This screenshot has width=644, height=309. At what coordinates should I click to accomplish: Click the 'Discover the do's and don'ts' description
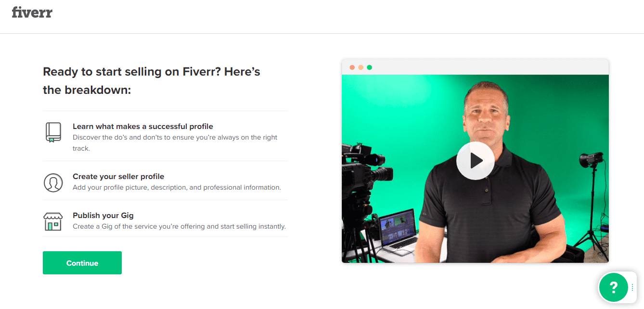(x=175, y=143)
